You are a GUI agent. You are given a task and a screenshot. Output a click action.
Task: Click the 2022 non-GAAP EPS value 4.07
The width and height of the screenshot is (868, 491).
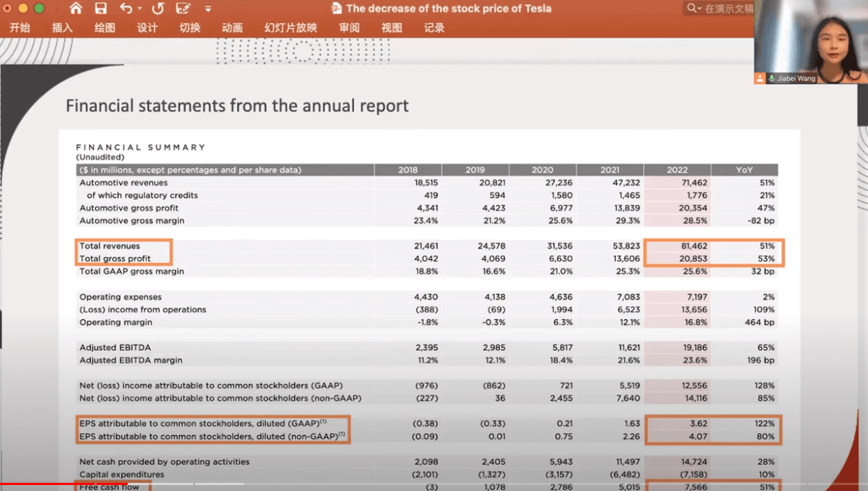698,436
